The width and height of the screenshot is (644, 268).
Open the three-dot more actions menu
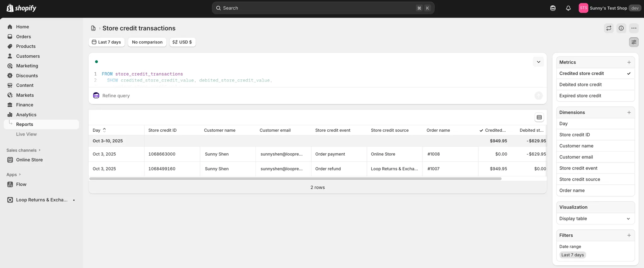(634, 28)
